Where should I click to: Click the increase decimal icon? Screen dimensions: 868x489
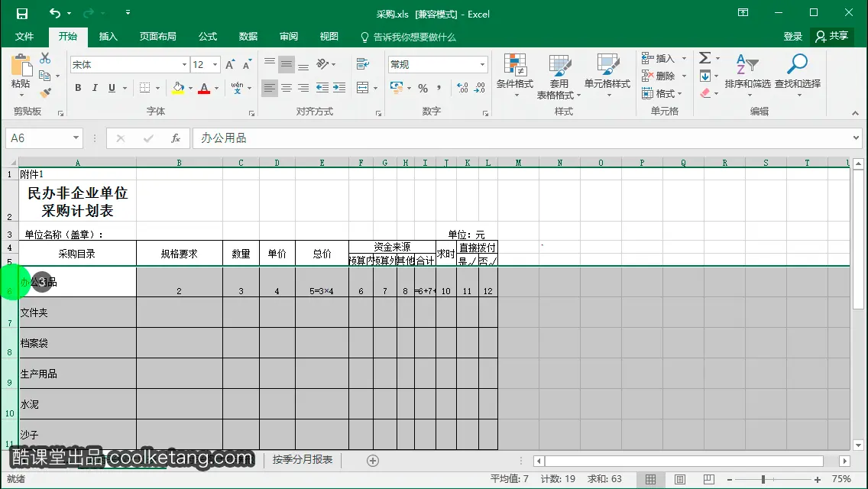(x=462, y=88)
